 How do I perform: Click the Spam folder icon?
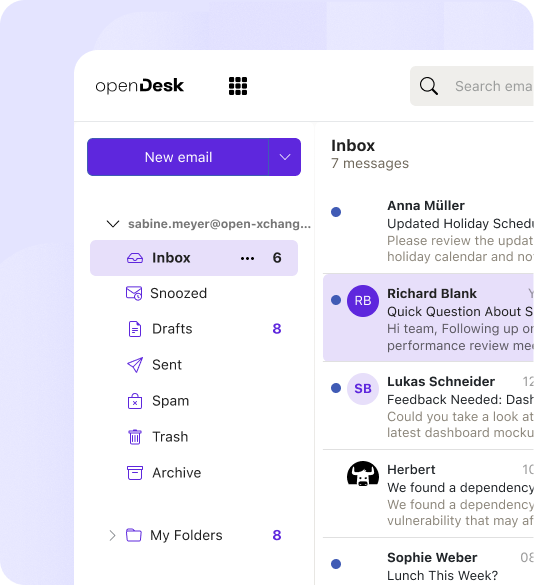[135, 401]
